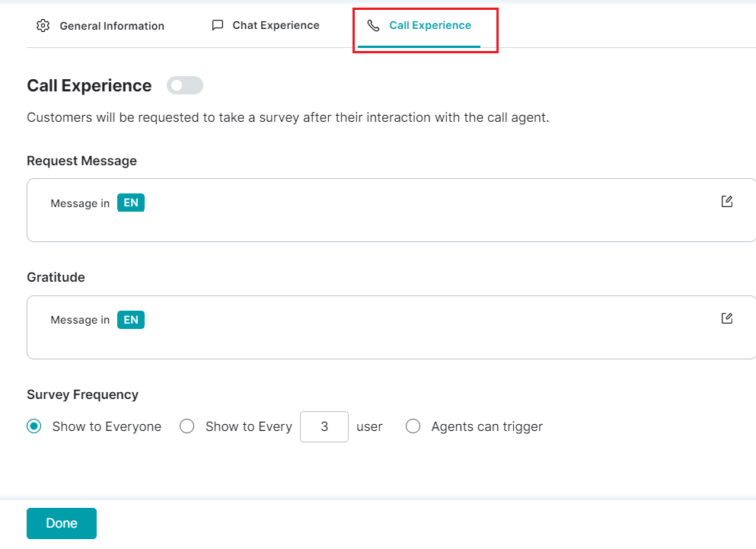Edit the Gratitude message with pencil icon
The width and height of the screenshot is (756, 549).
726,318
